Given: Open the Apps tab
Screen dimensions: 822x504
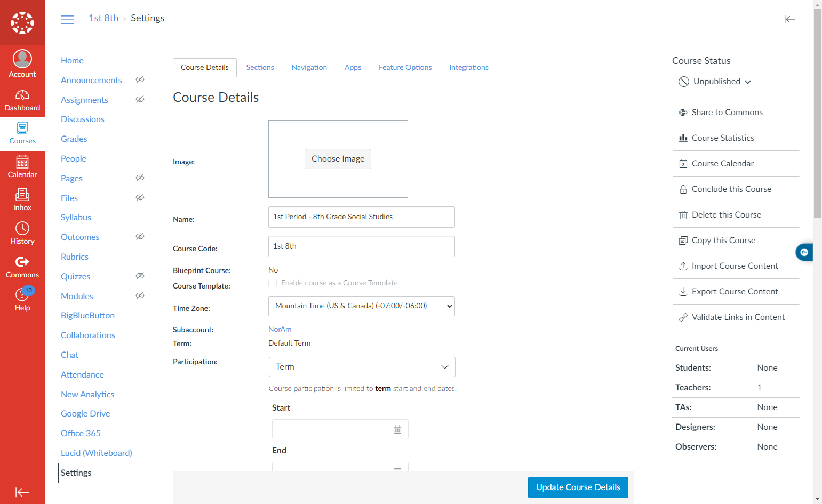Looking at the screenshot, I should 353,68.
